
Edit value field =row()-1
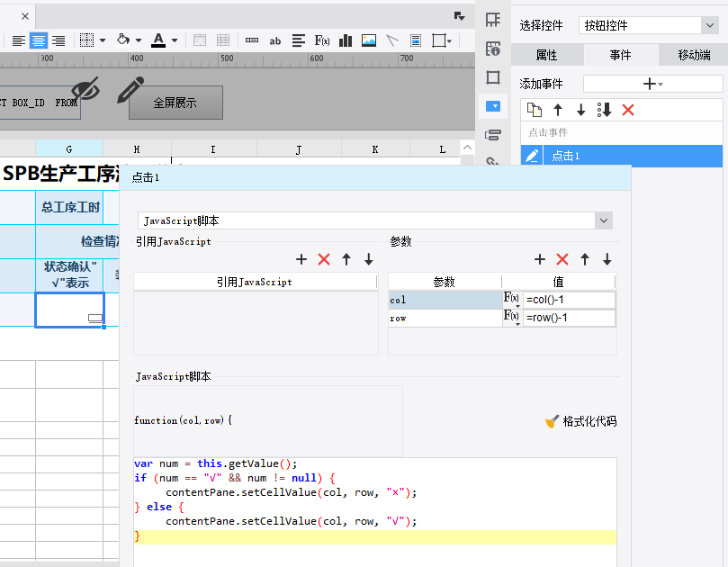[x=570, y=318]
